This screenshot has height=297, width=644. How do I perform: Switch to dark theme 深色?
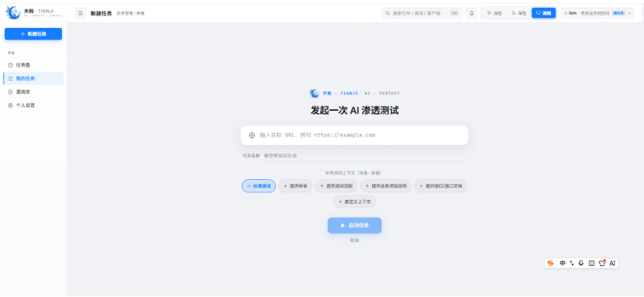point(518,13)
